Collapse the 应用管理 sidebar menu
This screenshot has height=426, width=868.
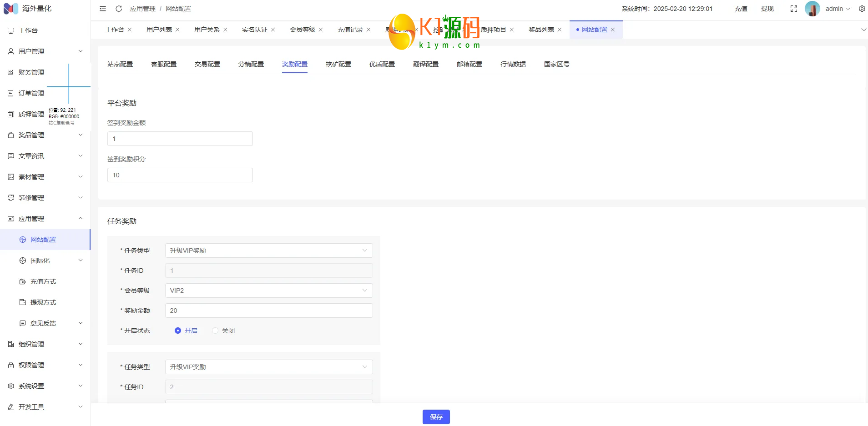pos(45,219)
